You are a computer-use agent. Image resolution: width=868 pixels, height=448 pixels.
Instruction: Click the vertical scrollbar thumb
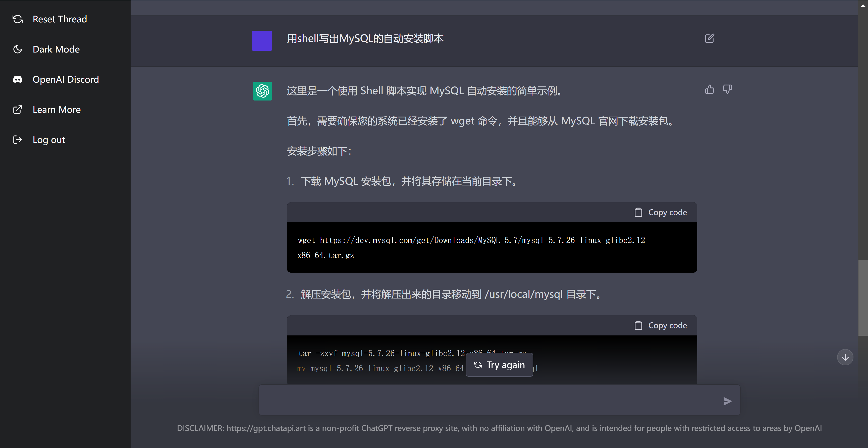(863, 298)
